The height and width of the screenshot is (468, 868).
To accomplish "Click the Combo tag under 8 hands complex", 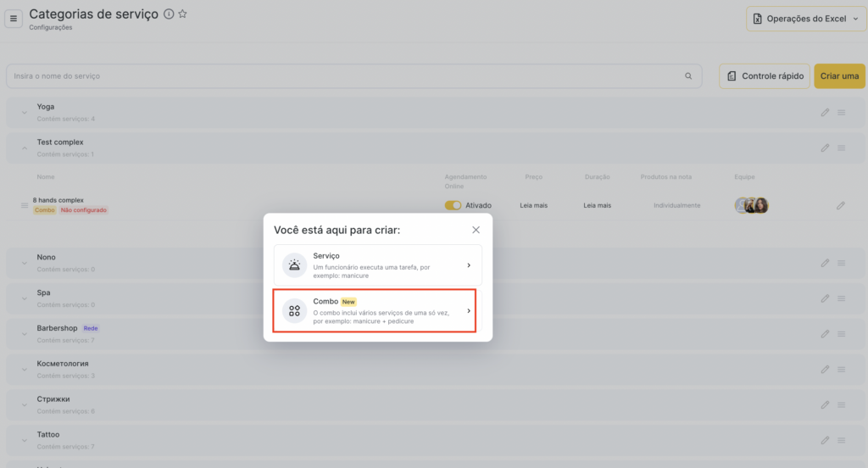I will pos(45,210).
